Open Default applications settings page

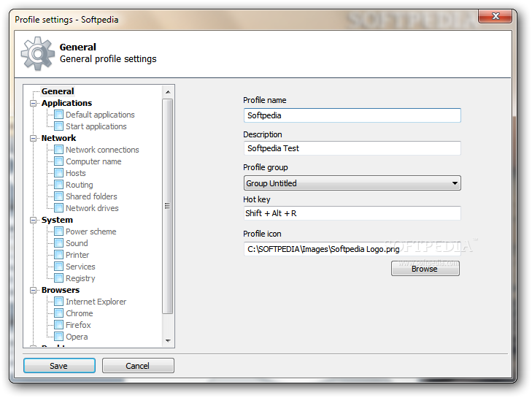coord(100,115)
